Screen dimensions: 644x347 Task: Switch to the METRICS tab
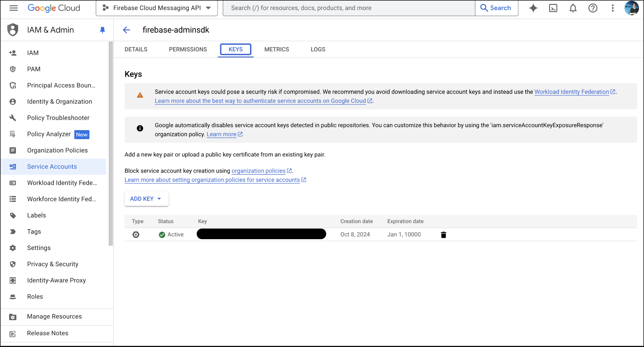[277, 49]
